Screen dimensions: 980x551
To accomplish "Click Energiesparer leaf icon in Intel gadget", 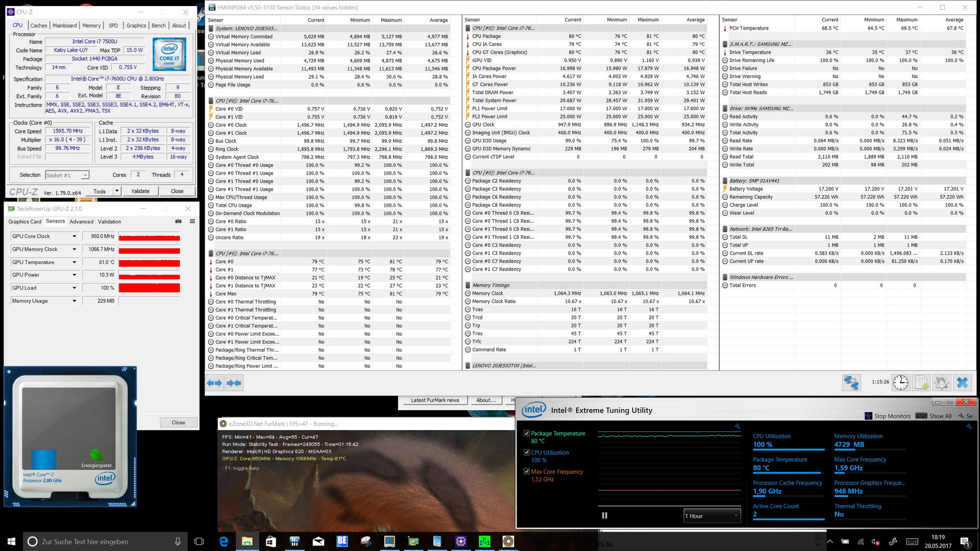I will (x=96, y=454).
